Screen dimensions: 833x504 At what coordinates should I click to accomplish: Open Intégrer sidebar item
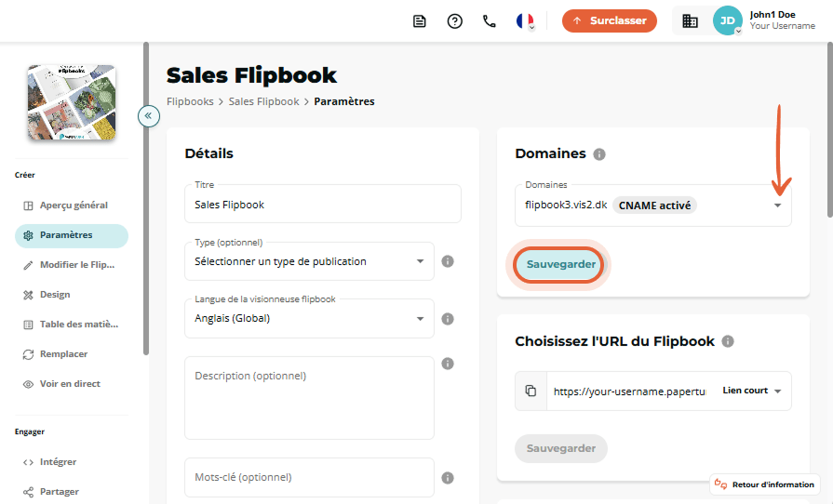(x=72, y=462)
